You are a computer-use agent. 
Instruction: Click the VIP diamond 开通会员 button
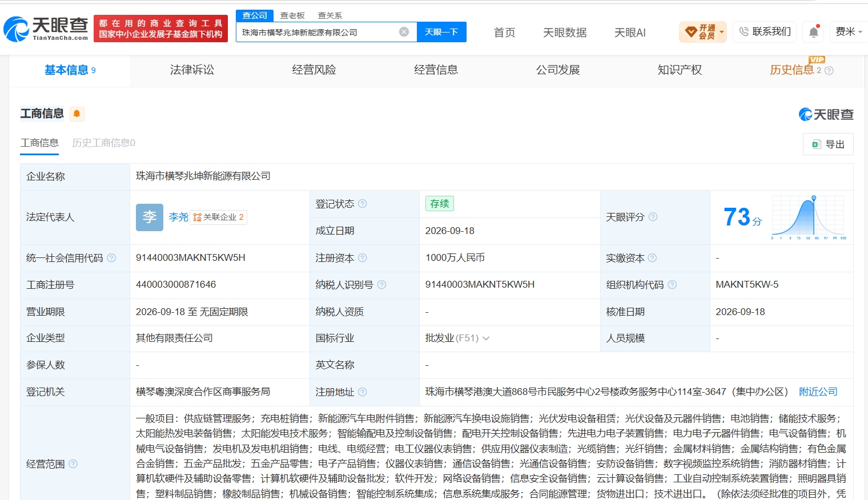(x=703, y=32)
